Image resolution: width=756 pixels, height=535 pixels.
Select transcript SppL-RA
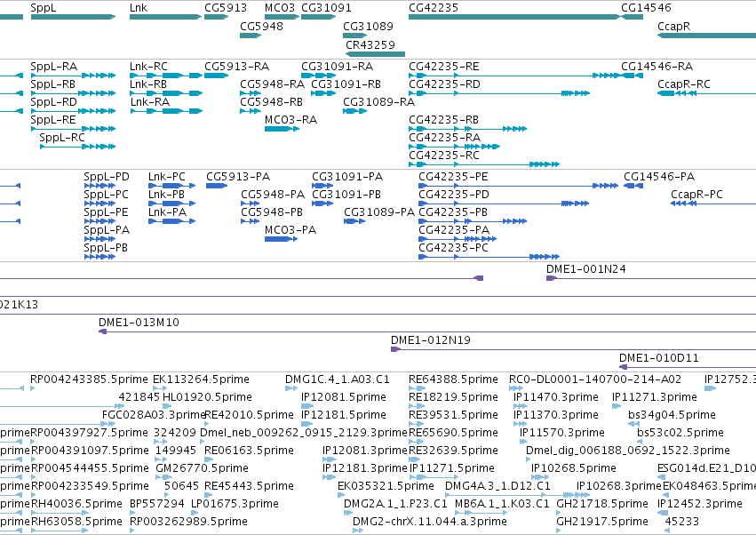pos(73,76)
